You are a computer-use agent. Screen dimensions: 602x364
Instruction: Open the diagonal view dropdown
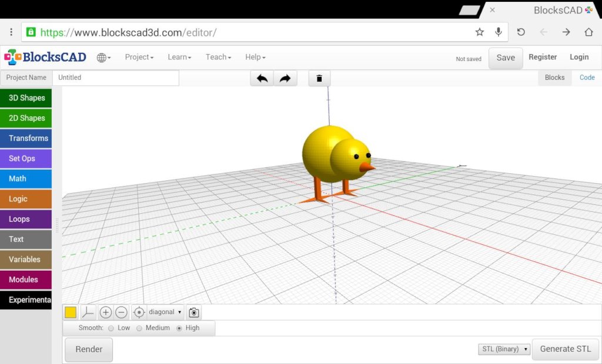pyautogui.click(x=165, y=312)
